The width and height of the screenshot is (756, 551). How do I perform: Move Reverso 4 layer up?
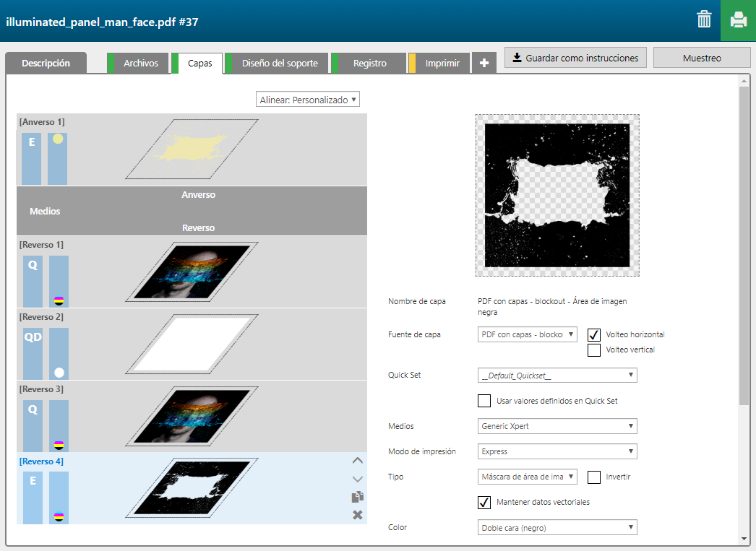pyautogui.click(x=357, y=460)
